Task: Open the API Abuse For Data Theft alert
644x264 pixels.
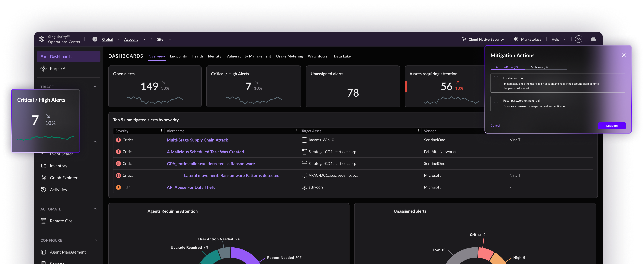Action: (x=191, y=187)
